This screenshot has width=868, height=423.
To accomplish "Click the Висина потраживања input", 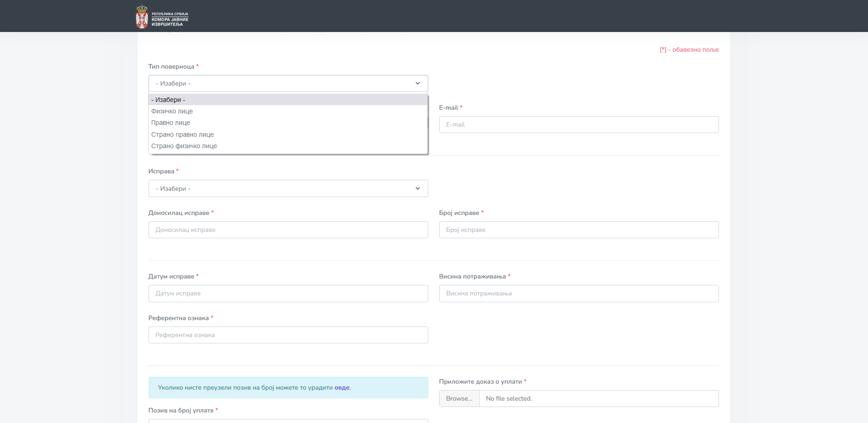I will point(578,294).
